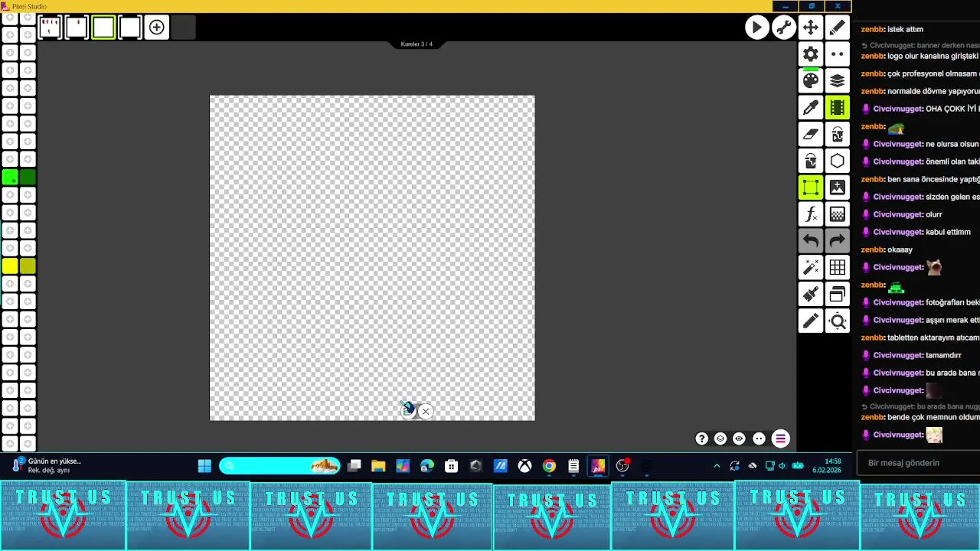Viewport: 980px width, 551px height.
Task: Select the Pencil tool at top right
Action: (838, 28)
